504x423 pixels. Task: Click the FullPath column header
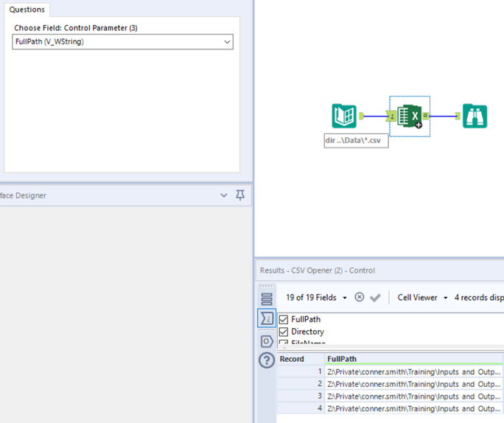pyautogui.click(x=414, y=359)
